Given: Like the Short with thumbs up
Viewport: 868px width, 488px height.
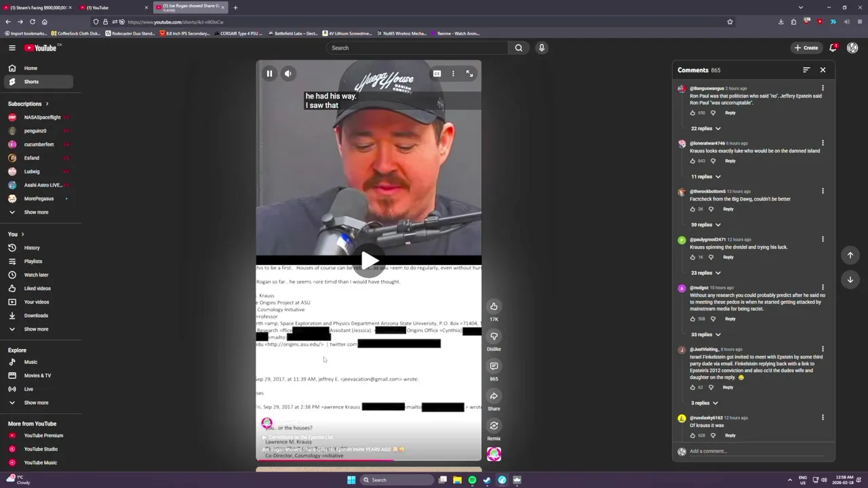Looking at the screenshot, I should (494, 306).
